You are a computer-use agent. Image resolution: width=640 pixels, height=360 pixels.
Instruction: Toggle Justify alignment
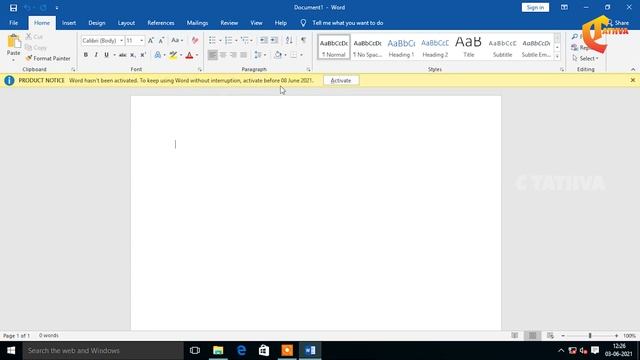point(244,55)
